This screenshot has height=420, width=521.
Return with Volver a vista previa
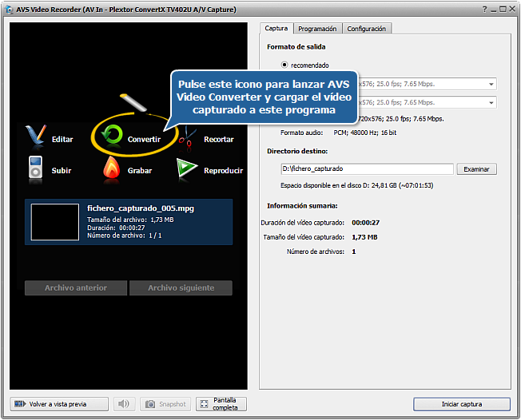(x=59, y=404)
